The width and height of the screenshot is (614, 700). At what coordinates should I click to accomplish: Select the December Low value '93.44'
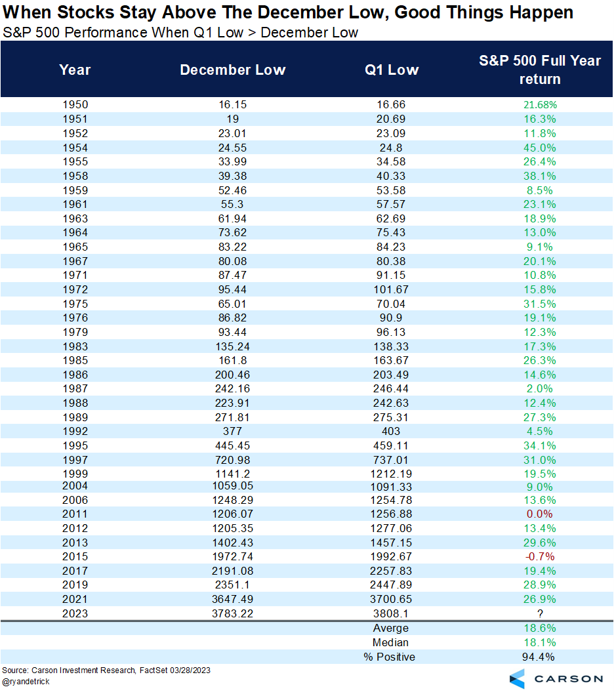tap(233, 332)
